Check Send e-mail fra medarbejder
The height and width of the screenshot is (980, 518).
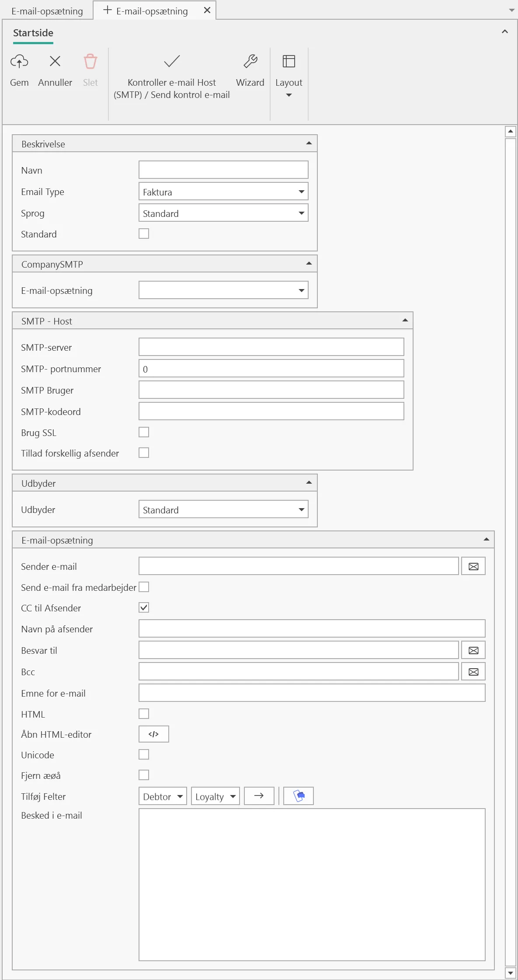pos(144,587)
